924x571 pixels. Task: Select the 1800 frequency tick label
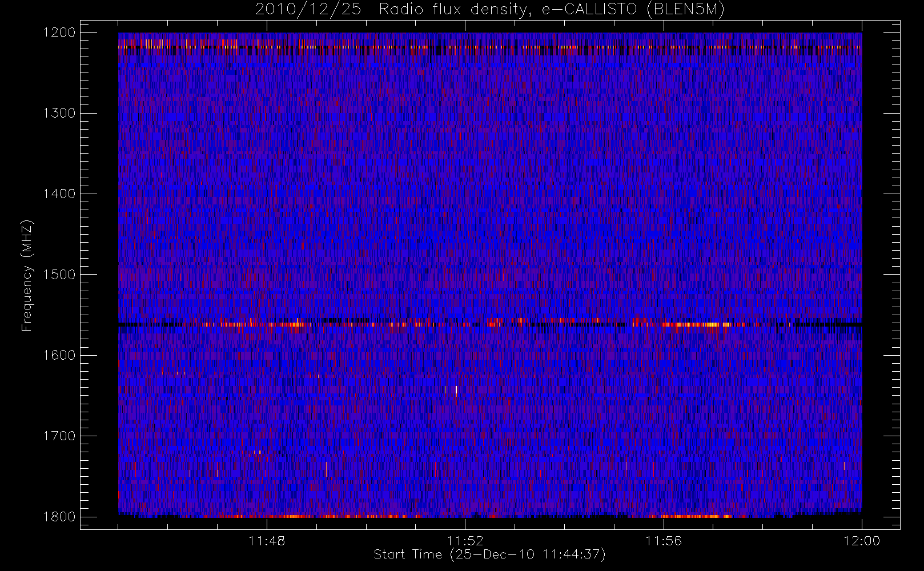click(60, 517)
